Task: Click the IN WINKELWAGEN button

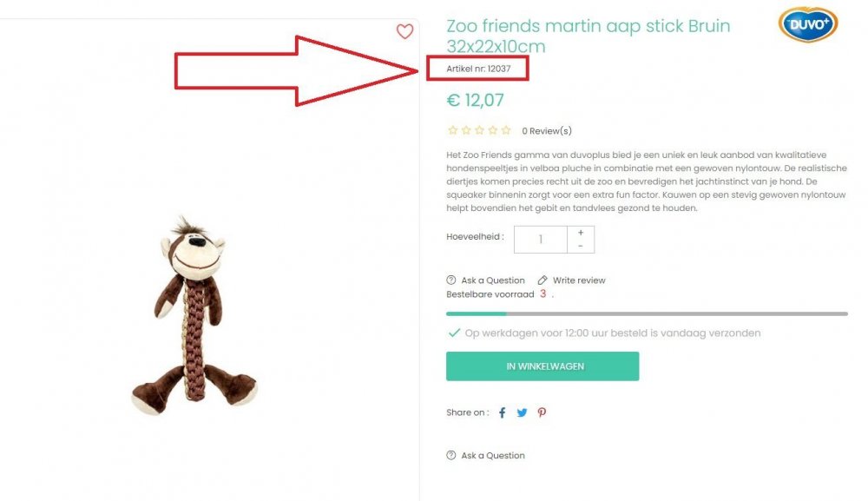Action: 543,366
